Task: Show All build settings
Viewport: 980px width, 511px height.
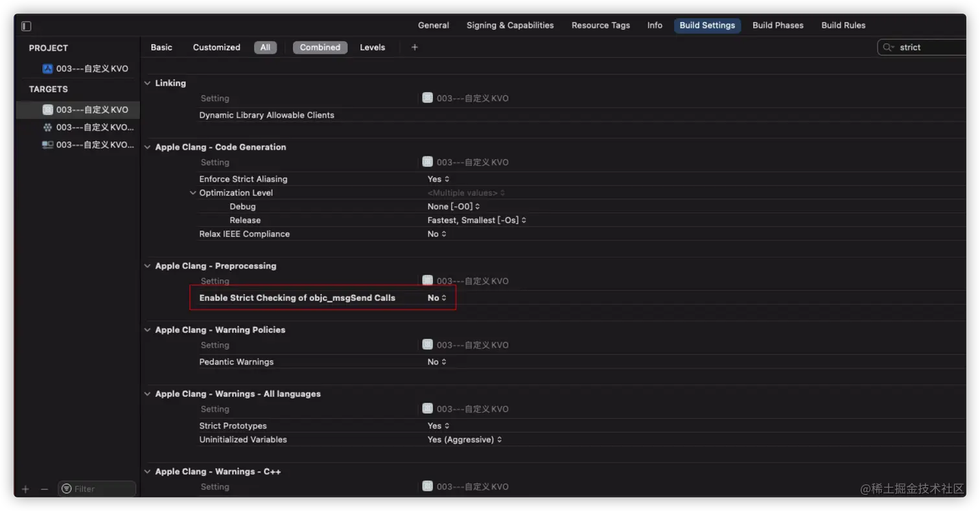Action: 266,47
